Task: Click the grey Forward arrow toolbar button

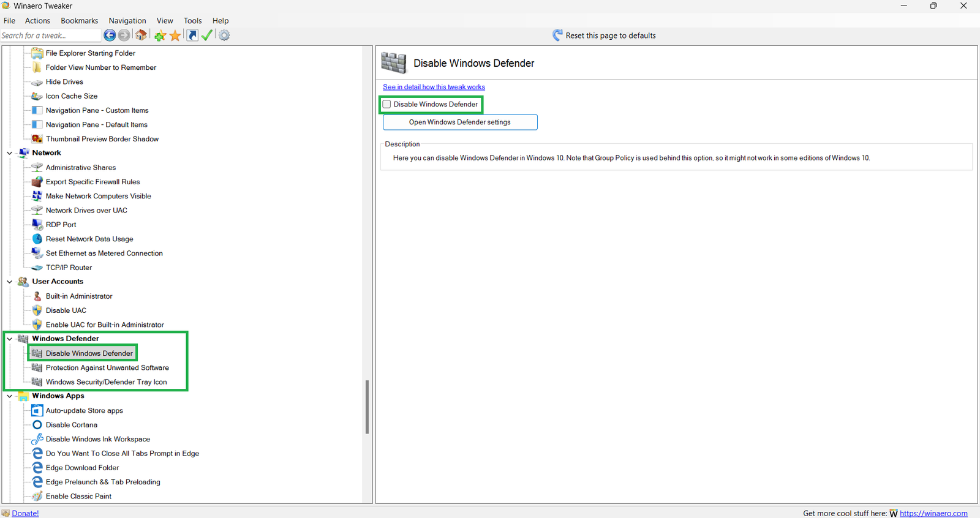Action: click(124, 36)
